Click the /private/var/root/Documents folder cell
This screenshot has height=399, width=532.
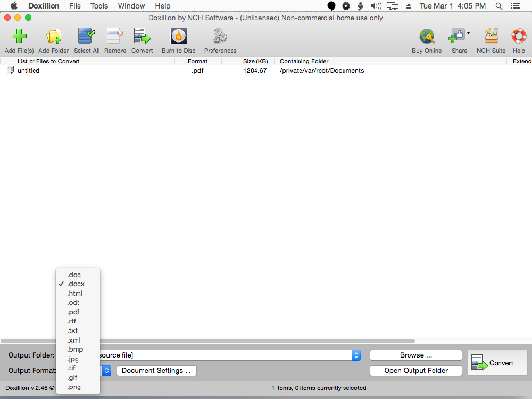click(x=322, y=71)
